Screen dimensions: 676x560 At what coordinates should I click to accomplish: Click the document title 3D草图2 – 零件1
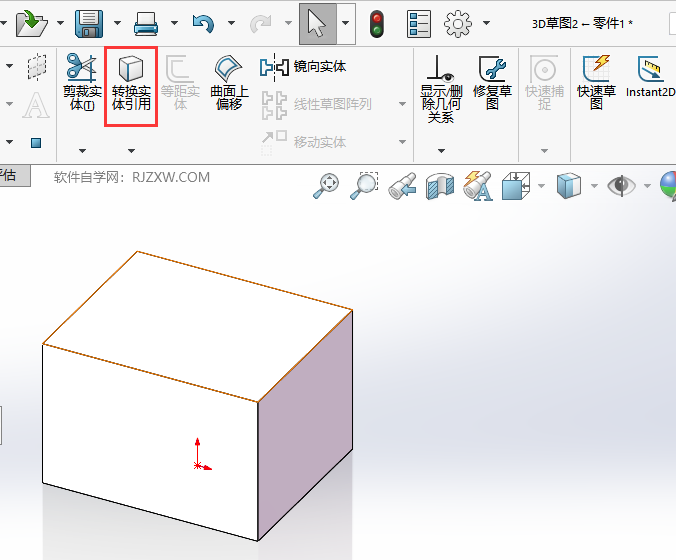coord(582,23)
